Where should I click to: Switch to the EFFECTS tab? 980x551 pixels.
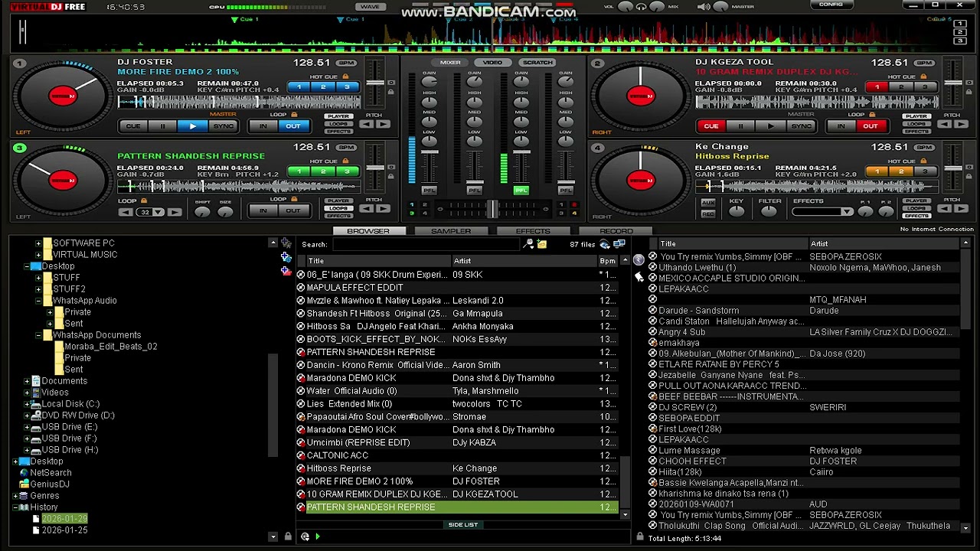533,231
